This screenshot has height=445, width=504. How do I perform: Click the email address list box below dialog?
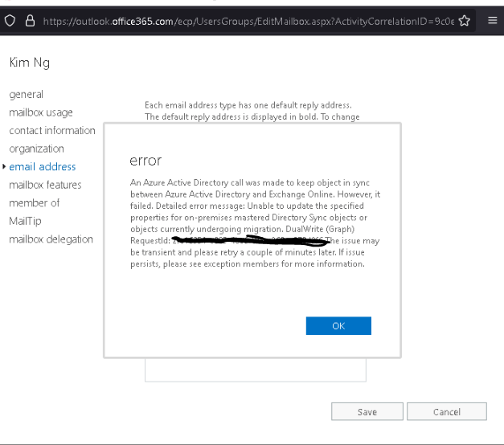255,370
